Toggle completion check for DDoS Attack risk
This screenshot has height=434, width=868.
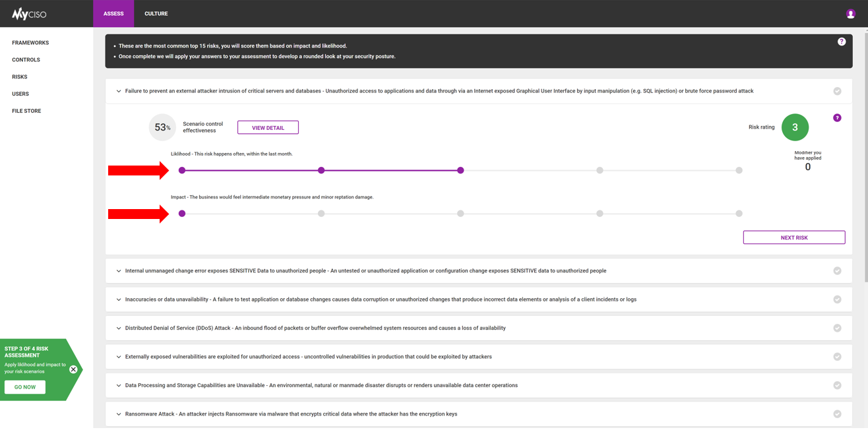(837, 328)
